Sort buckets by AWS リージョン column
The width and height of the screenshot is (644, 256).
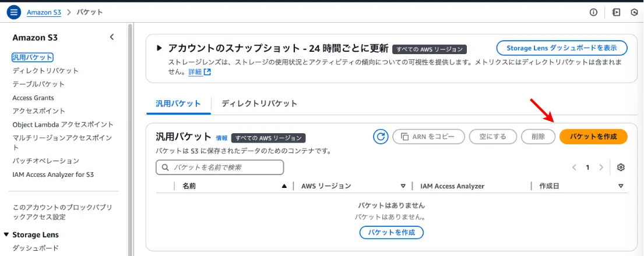pos(403,186)
